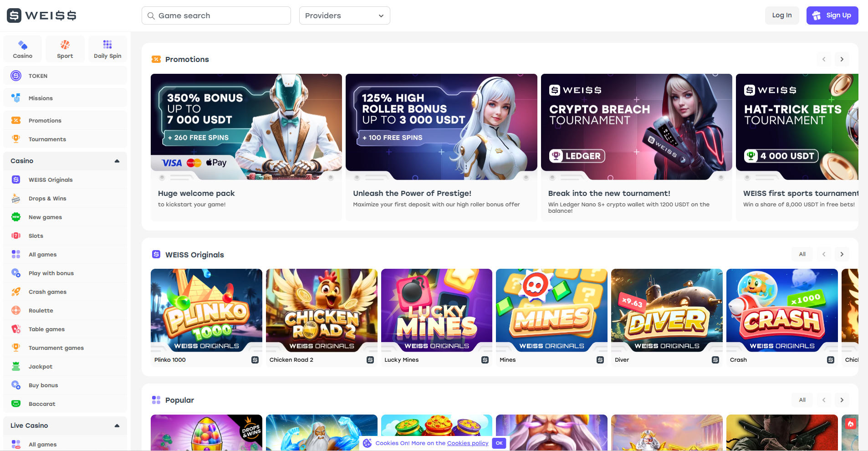Open the Promotions sidebar entry

click(45, 120)
